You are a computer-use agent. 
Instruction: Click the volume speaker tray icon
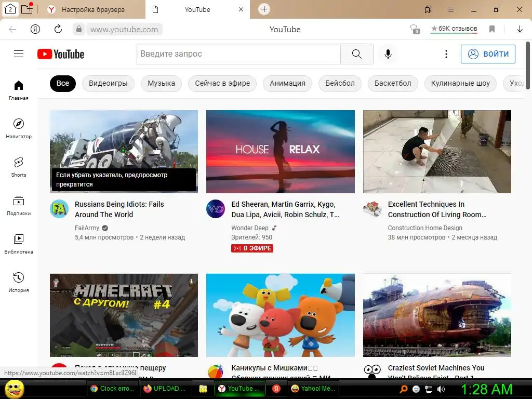(x=441, y=389)
